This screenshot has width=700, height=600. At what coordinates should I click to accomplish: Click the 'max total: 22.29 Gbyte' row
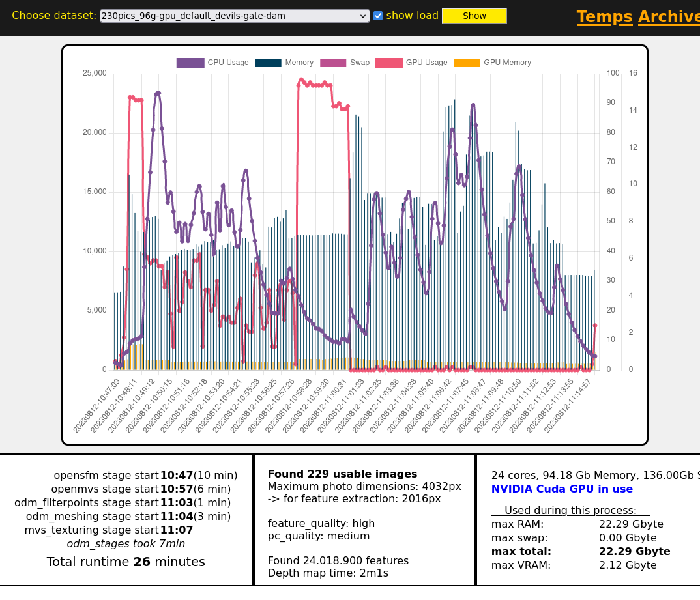coord(580,552)
